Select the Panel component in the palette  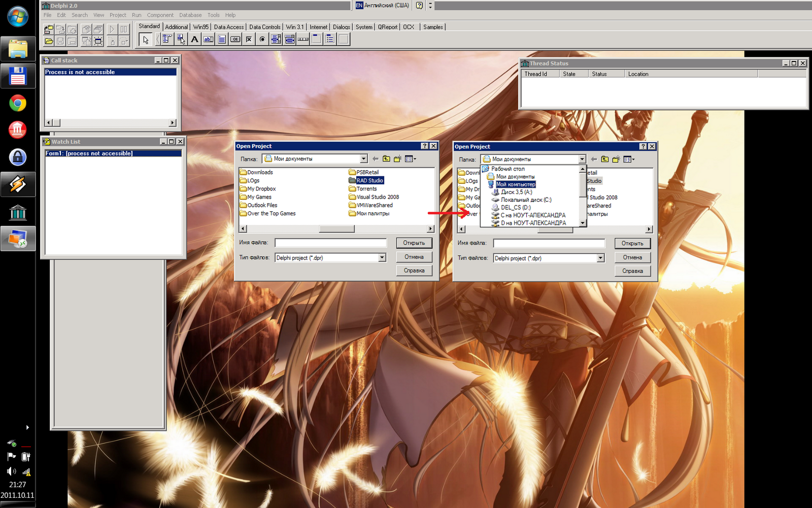(344, 39)
